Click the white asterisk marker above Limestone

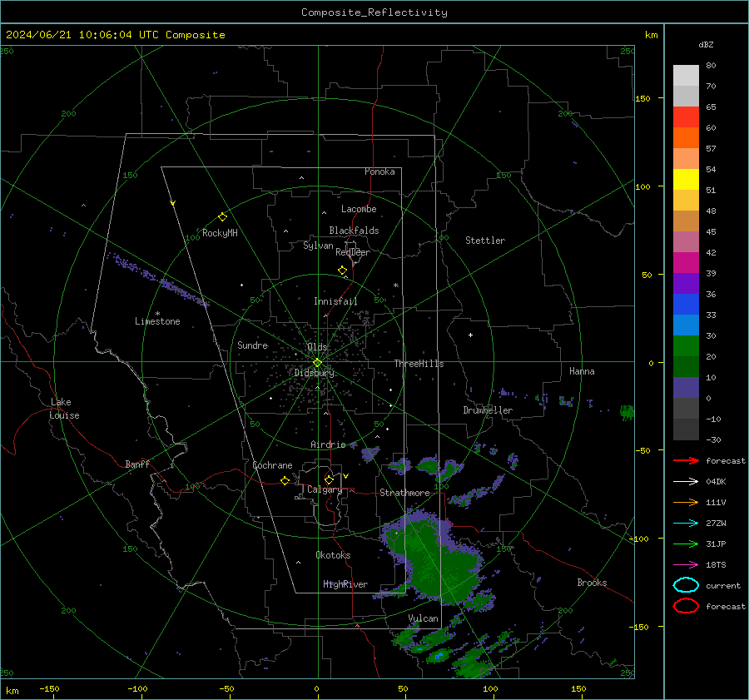157,314
